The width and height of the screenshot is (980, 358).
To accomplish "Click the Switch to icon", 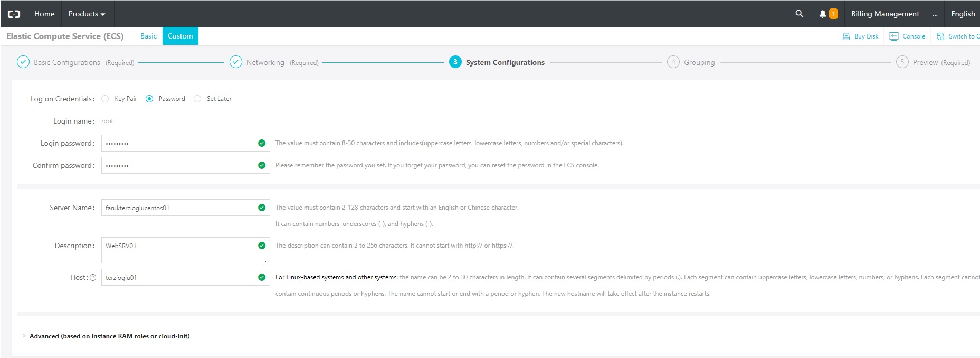I will (x=940, y=36).
